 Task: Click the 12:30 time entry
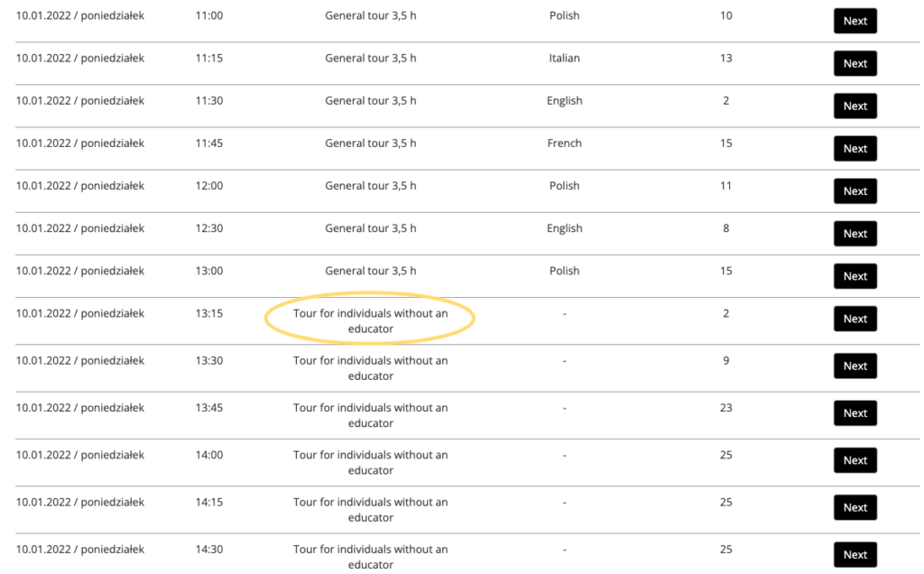[x=208, y=228]
